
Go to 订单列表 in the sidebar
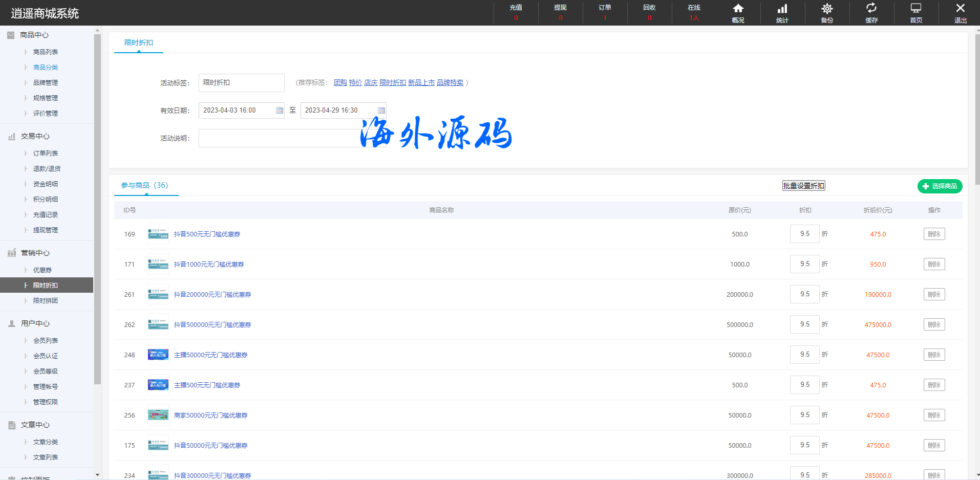[46, 154]
